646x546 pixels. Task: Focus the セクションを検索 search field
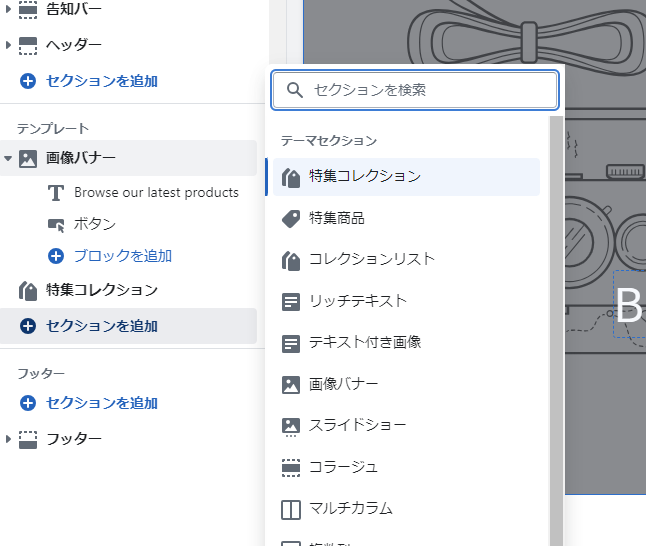pos(415,90)
